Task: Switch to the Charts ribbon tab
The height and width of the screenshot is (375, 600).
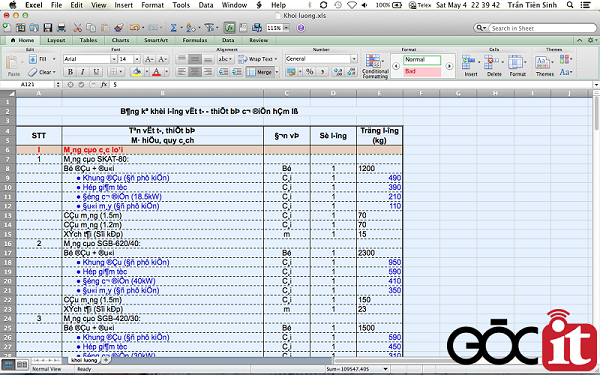Action: (x=121, y=40)
